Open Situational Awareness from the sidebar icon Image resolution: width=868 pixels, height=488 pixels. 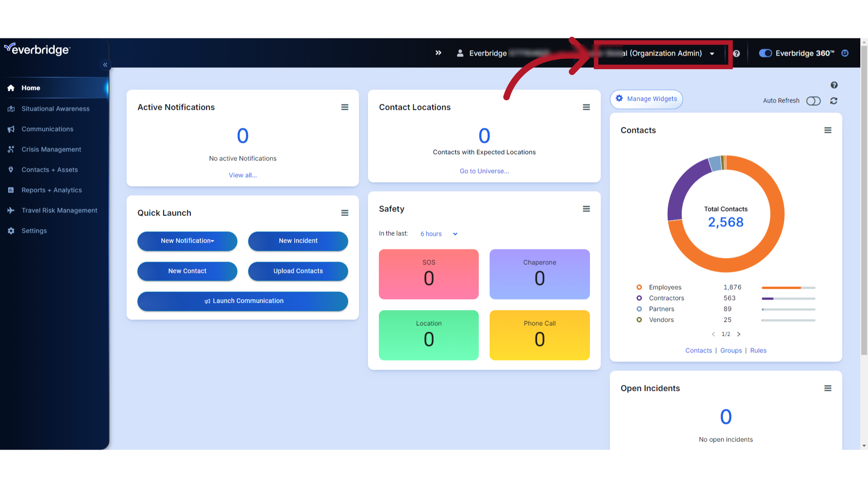11,108
